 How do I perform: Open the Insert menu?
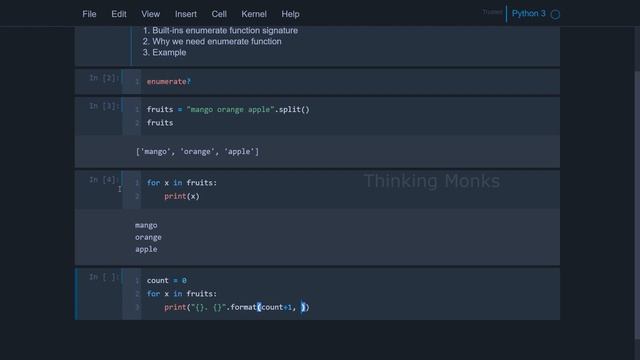point(186,14)
